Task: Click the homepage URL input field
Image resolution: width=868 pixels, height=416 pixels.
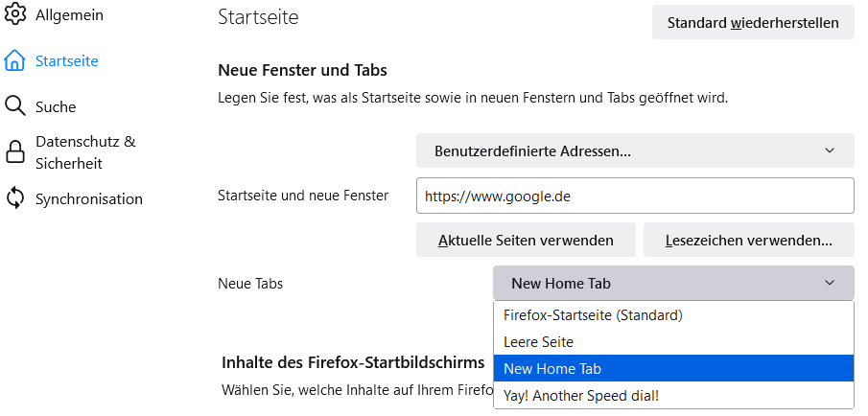Action: (x=634, y=196)
